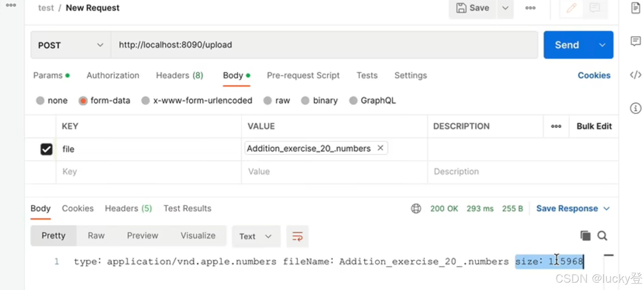Image resolution: width=644 pixels, height=290 pixels.
Task: Open the POST method dropdown
Action: (71, 45)
